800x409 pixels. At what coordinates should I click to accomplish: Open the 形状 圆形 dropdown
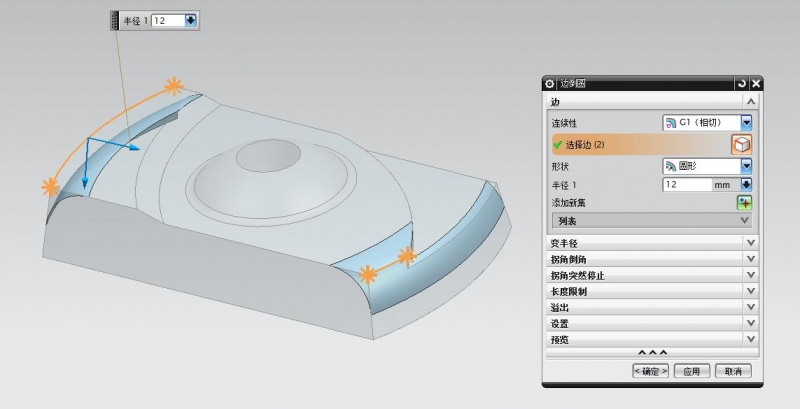pos(746,166)
